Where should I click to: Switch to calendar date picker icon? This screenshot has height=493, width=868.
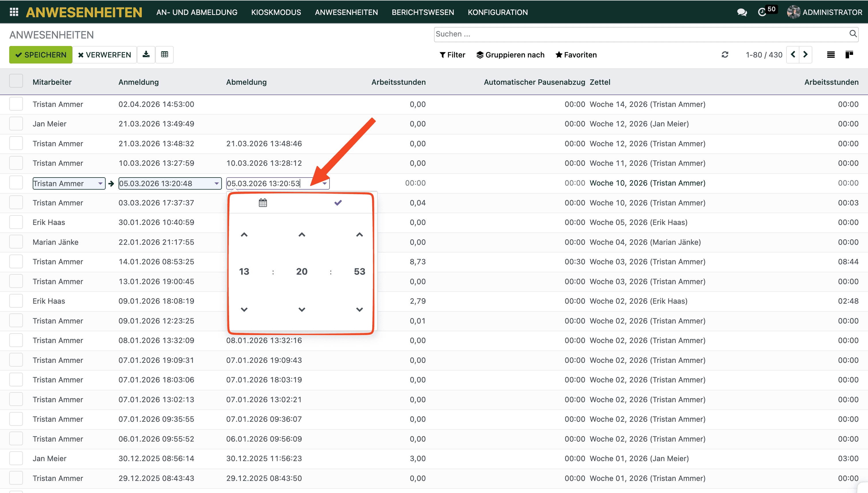[x=263, y=203]
